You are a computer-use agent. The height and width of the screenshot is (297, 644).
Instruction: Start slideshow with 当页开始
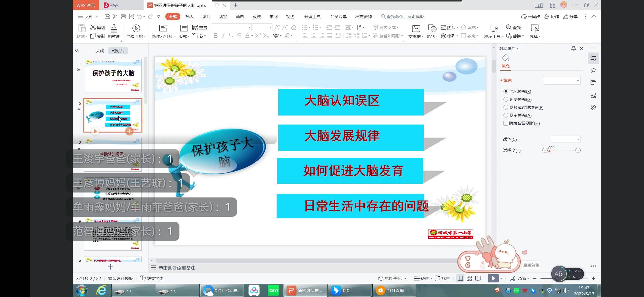click(x=136, y=31)
